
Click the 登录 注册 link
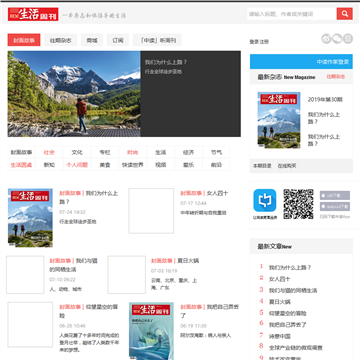[x=259, y=42]
